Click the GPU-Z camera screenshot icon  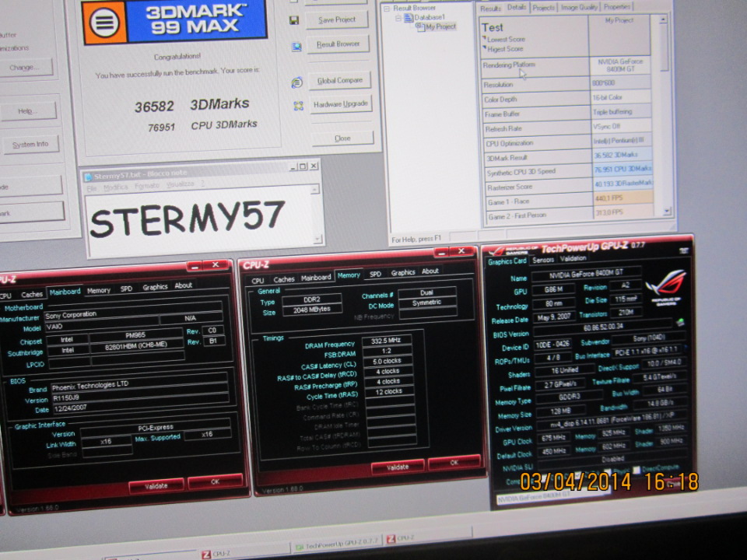(684, 250)
